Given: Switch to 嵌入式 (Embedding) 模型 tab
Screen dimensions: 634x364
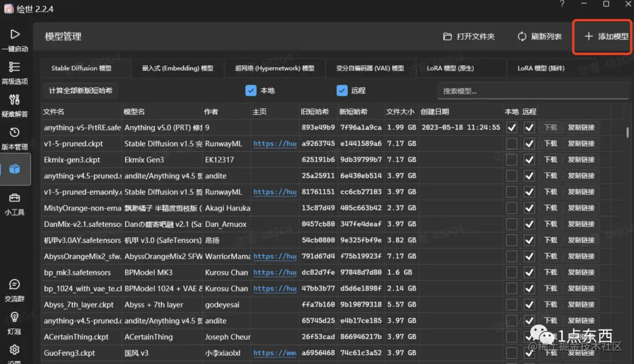Looking at the screenshot, I should click(x=177, y=68).
